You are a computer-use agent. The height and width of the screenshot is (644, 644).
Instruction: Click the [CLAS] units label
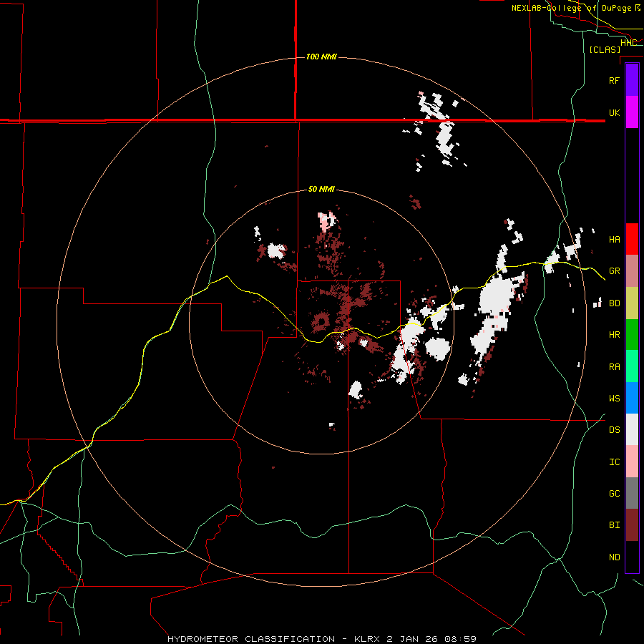pos(605,49)
